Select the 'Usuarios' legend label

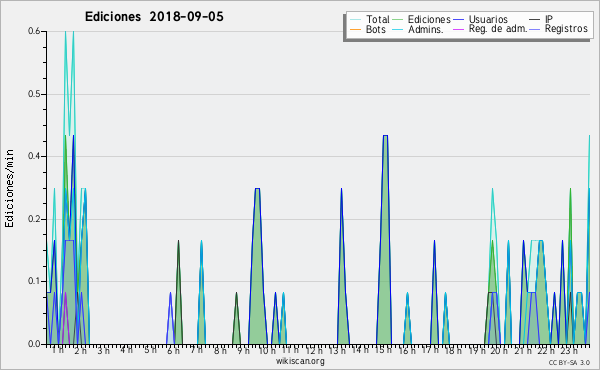coord(488,19)
